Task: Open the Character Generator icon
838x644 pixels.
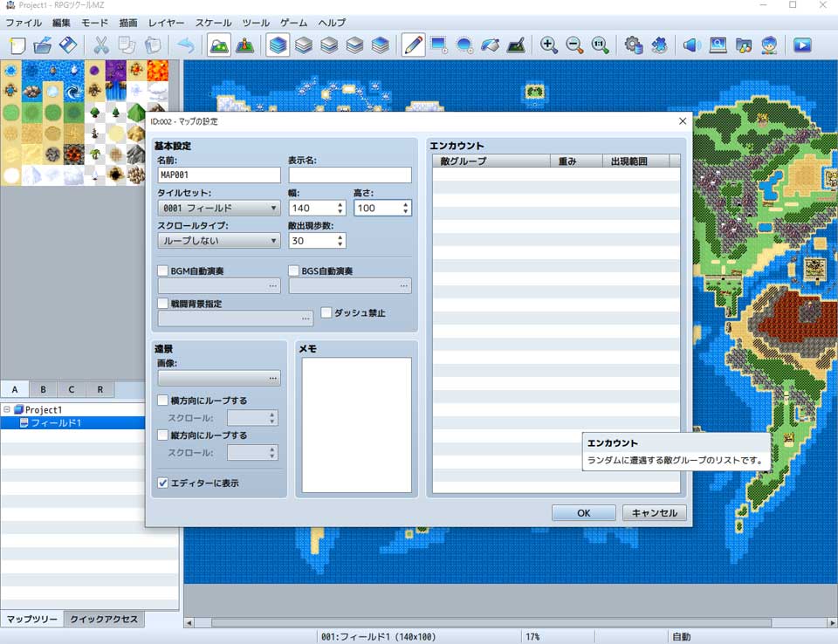Action: pos(769,45)
